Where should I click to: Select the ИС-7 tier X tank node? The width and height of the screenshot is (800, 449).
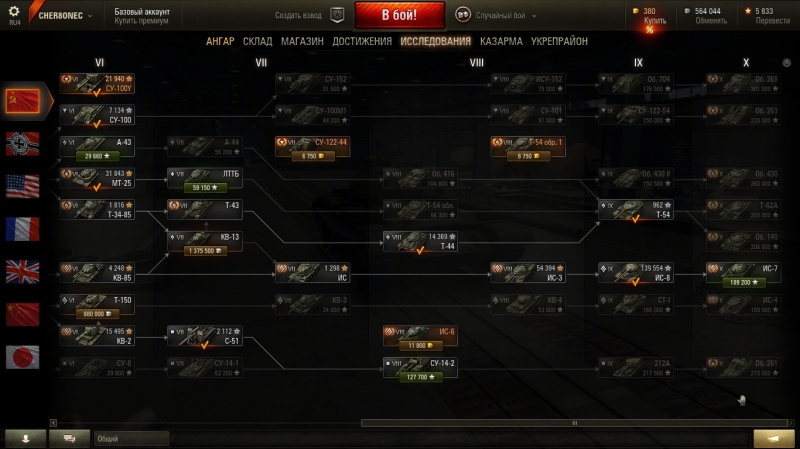(x=743, y=275)
